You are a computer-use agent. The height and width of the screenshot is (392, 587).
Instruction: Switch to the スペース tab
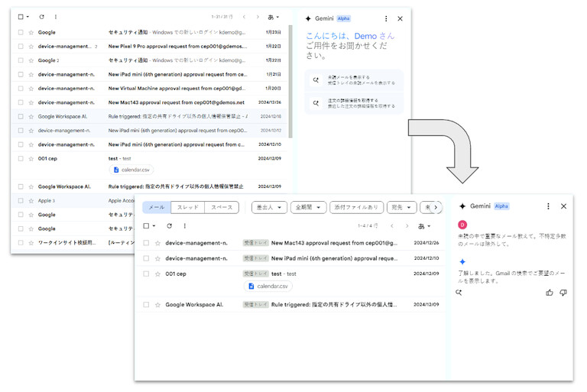coord(222,207)
